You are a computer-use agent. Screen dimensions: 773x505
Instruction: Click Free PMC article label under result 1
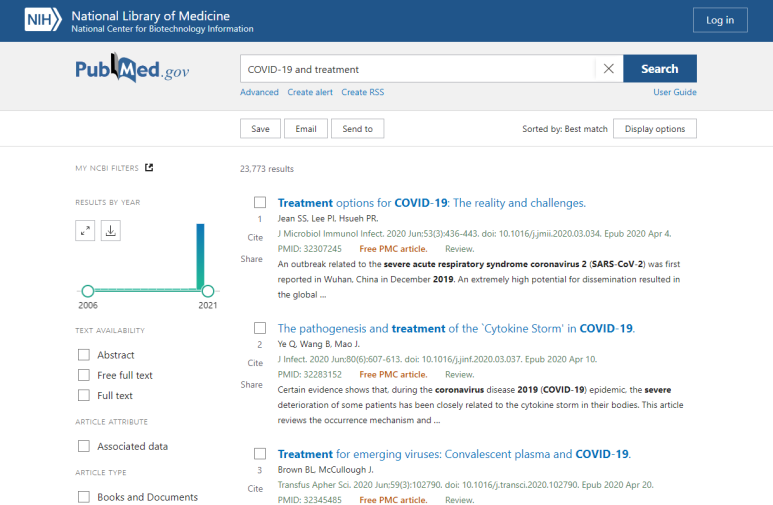point(393,249)
